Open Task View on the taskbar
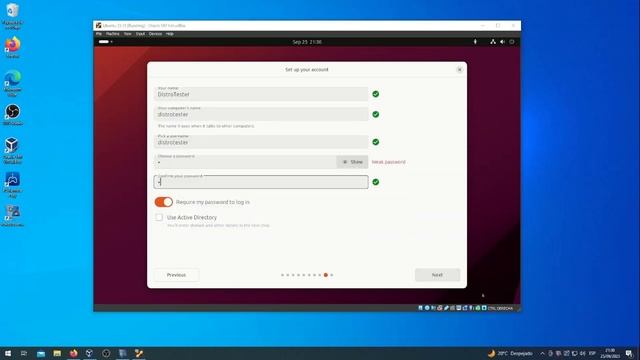The image size is (640, 360). tap(24, 353)
